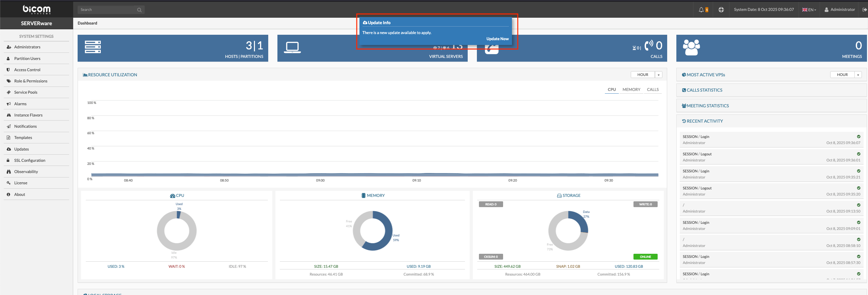Expand Most Active VPSs HOUR dropdown
Screen dimensions: 868x295
858,75
